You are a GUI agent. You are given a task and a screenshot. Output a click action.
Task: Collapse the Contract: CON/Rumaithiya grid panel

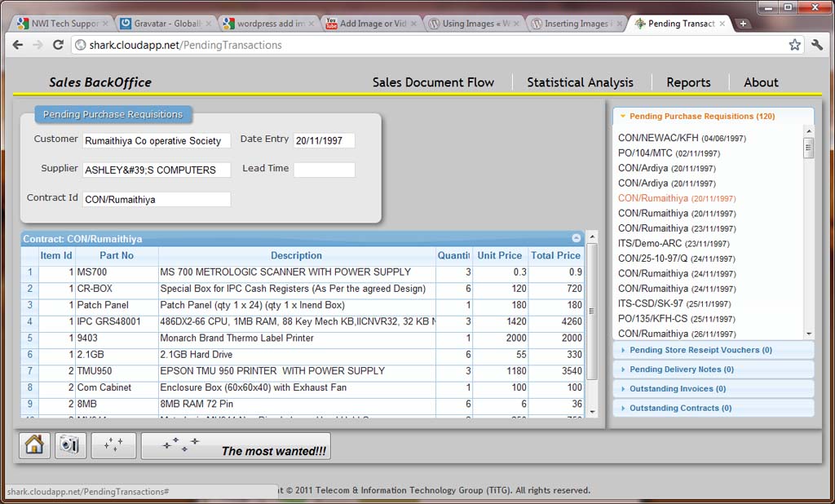[577, 239]
